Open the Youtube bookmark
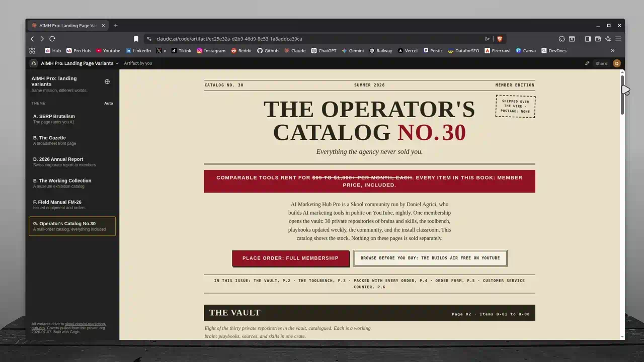Viewport: 644px width, 362px height. click(108, 51)
